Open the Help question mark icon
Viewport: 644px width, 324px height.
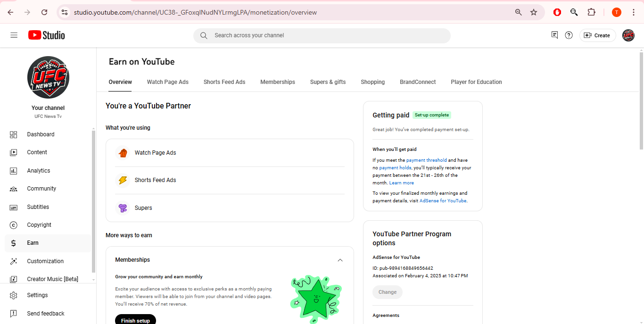tap(569, 35)
